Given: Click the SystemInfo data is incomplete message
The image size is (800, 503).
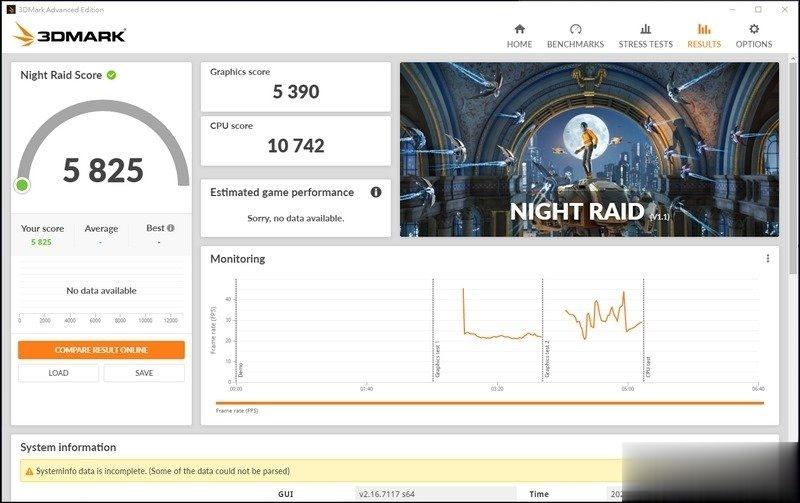Looking at the screenshot, I should [x=163, y=471].
